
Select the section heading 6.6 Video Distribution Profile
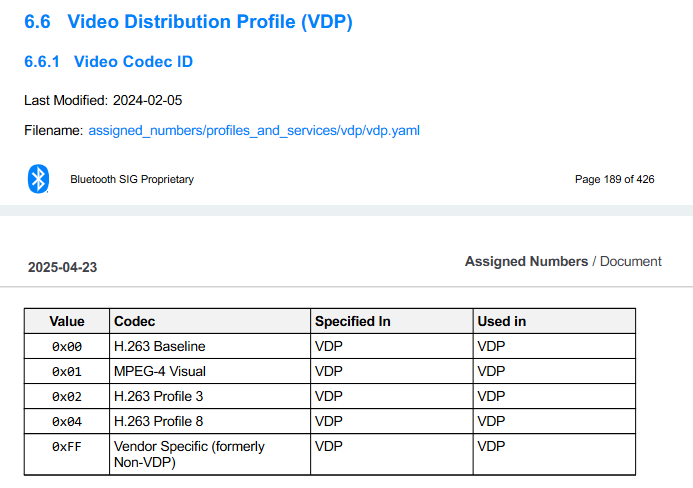coord(188,22)
